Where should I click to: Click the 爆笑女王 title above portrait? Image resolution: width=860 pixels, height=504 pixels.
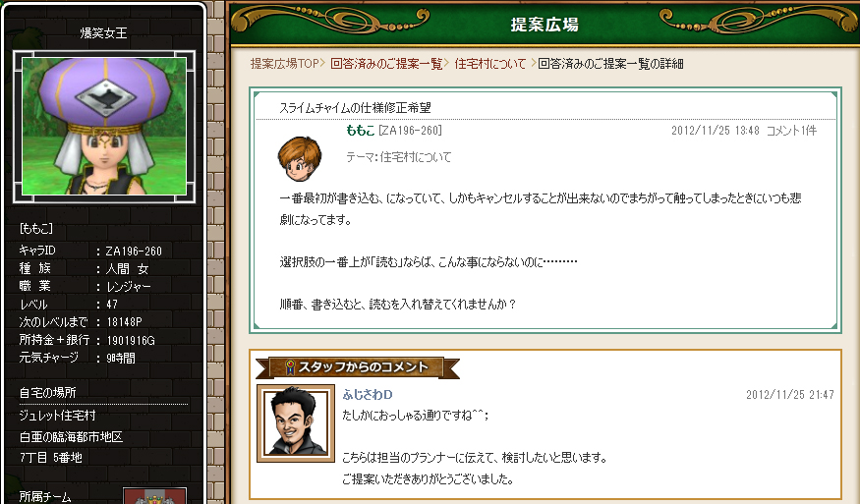pyautogui.click(x=103, y=32)
